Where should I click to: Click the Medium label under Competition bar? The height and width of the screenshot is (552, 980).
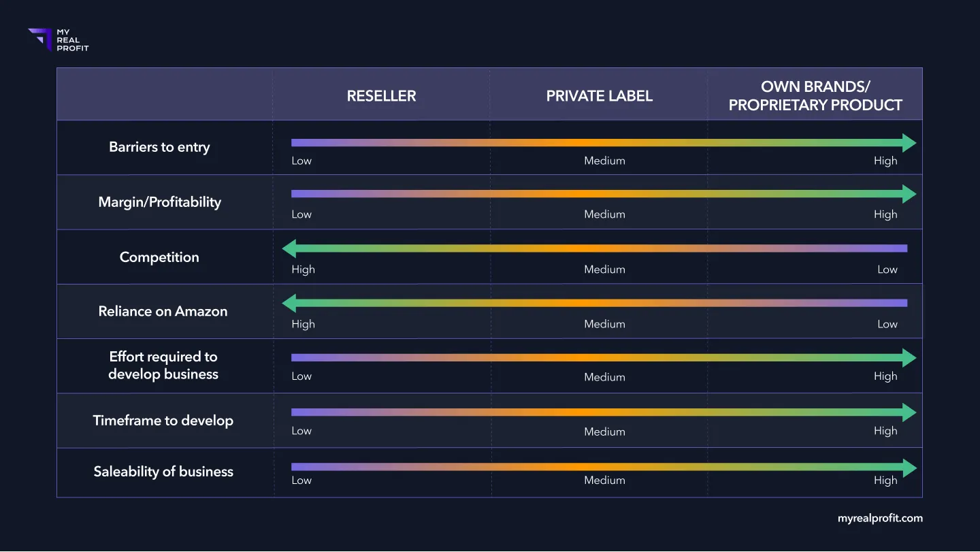click(x=604, y=270)
